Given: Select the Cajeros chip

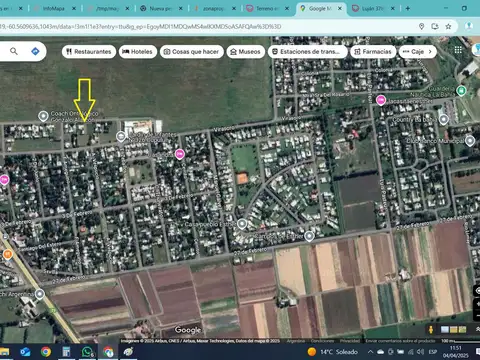Looking at the screenshot, I should [414, 52].
